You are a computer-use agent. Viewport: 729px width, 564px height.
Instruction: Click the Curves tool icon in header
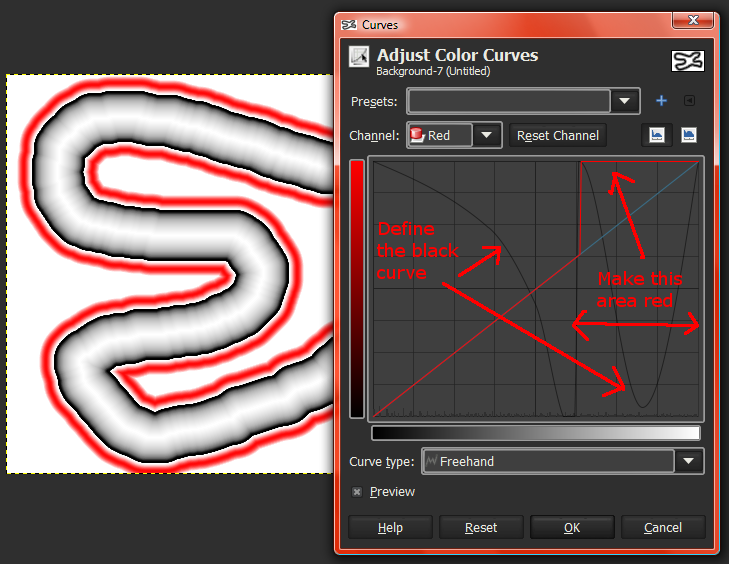[359, 56]
